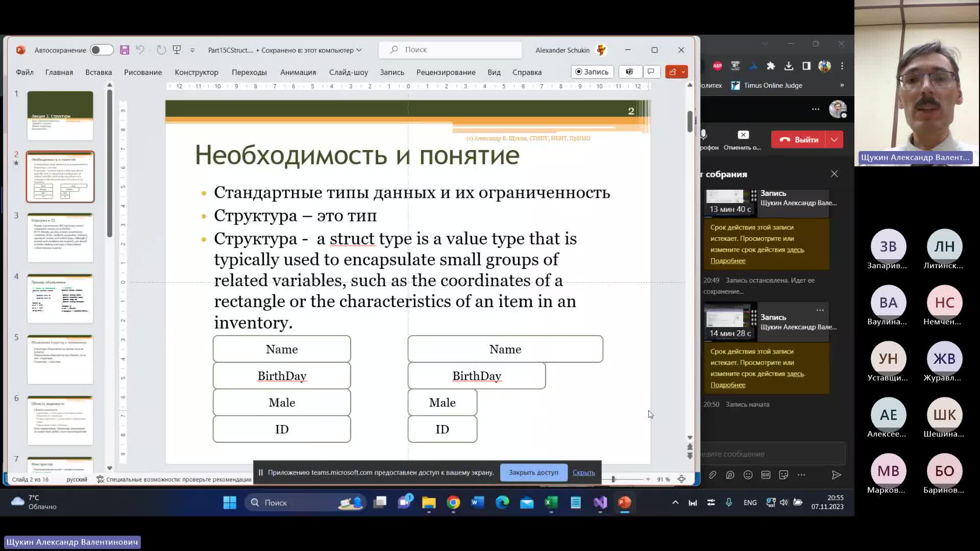Click the next slide double-arrow button

click(690, 456)
